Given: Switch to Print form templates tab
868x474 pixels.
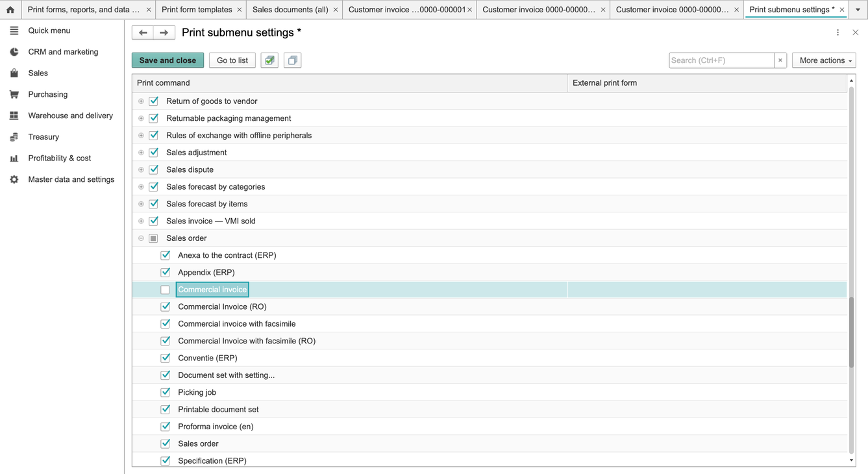Looking at the screenshot, I should pos(197,10).
